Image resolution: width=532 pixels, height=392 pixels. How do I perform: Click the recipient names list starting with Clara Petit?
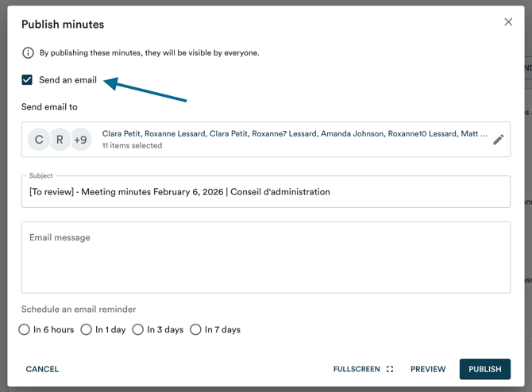click(x=294, y=134)
